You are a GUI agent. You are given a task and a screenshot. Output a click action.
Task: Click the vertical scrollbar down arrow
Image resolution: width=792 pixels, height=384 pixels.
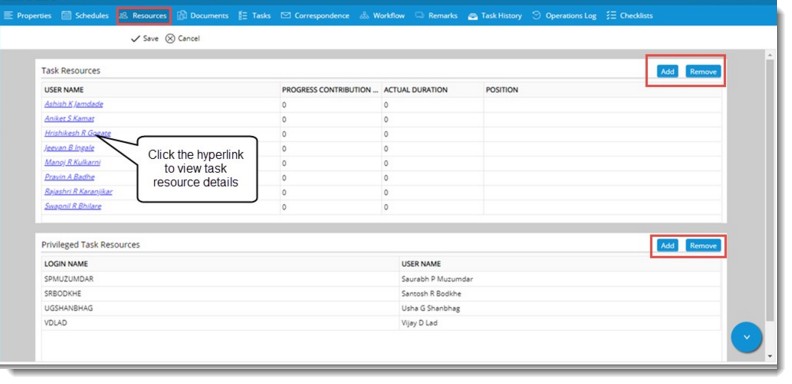pos(770,356)
